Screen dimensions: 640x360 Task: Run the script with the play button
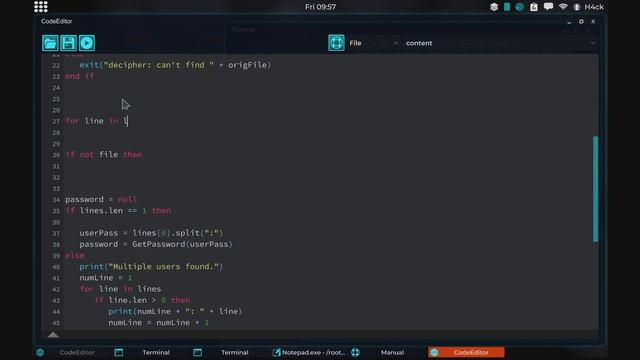click(87, 43)
